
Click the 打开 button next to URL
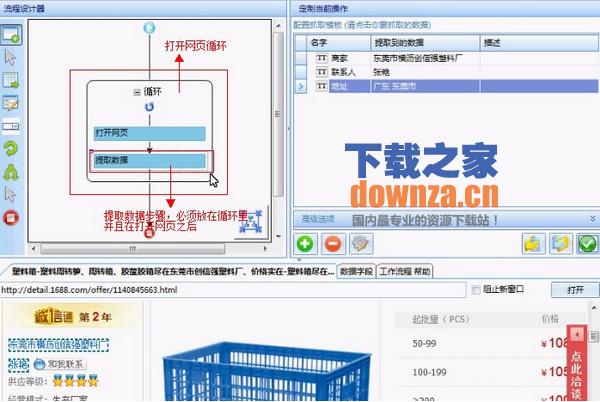pos(575,290)
